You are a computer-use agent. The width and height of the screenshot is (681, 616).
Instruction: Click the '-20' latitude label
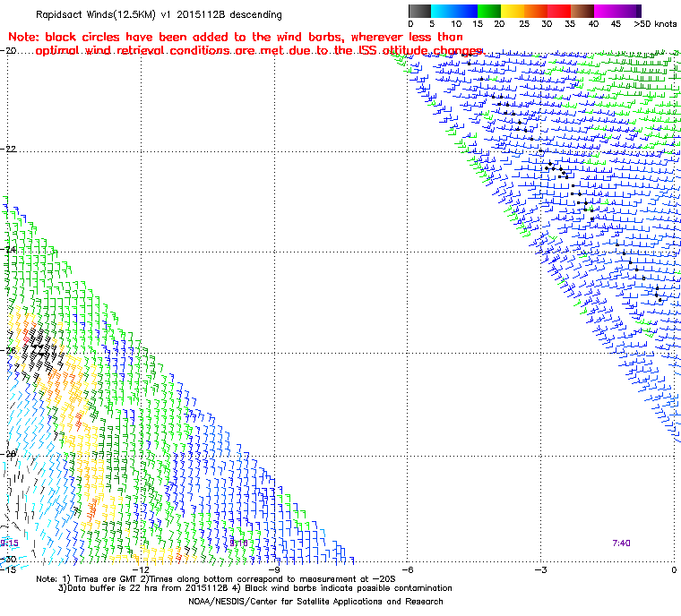coord(8,51)
